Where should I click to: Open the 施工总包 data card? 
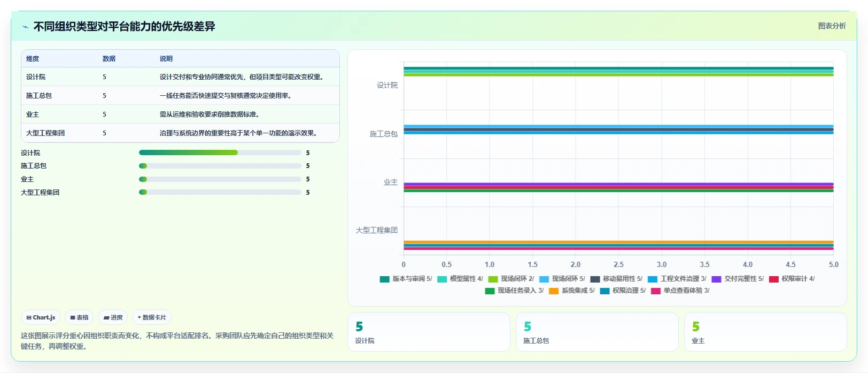597,332
